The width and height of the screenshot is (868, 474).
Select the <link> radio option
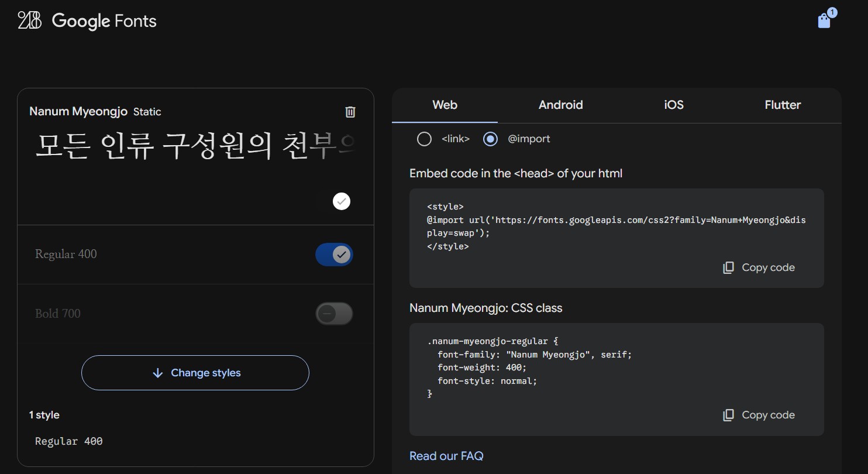424,139
